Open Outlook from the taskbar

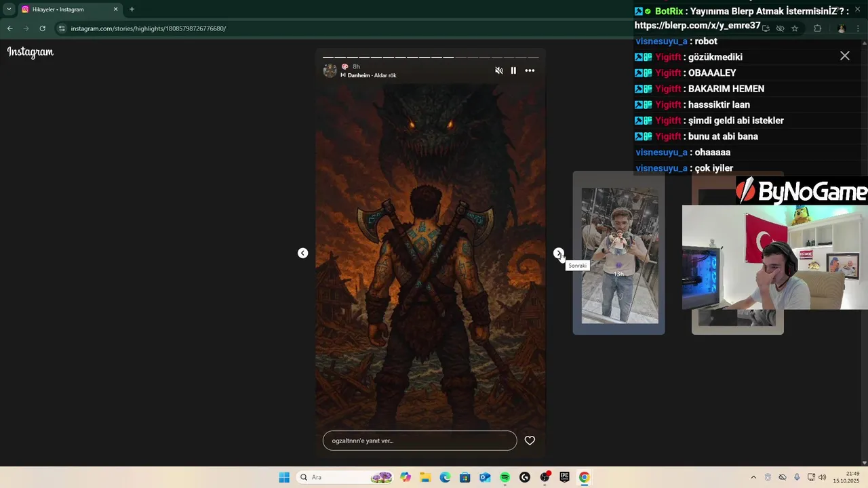pos(485,477)
